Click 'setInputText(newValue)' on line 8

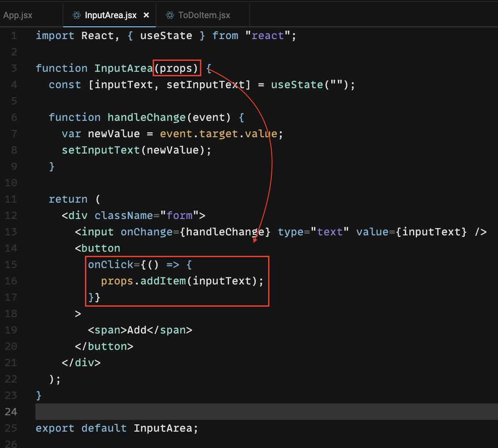tap(134, 150)
